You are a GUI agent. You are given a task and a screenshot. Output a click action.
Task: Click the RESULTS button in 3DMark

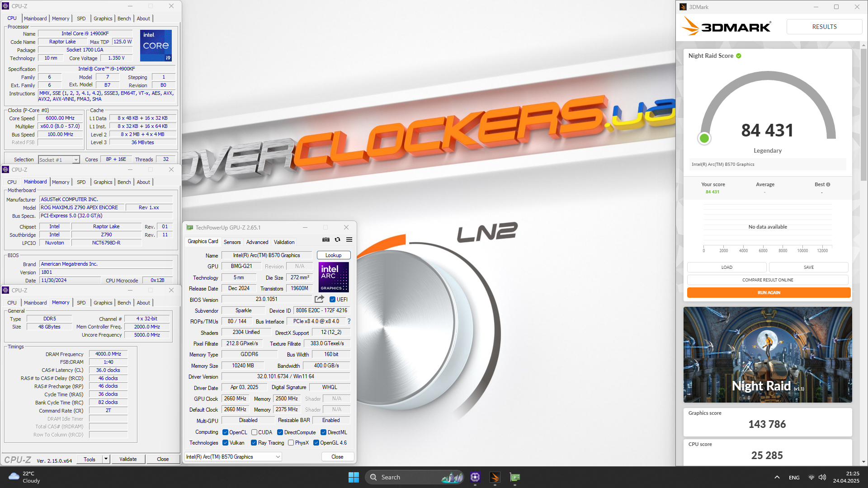pyautogui.click(x=825, y=27)
